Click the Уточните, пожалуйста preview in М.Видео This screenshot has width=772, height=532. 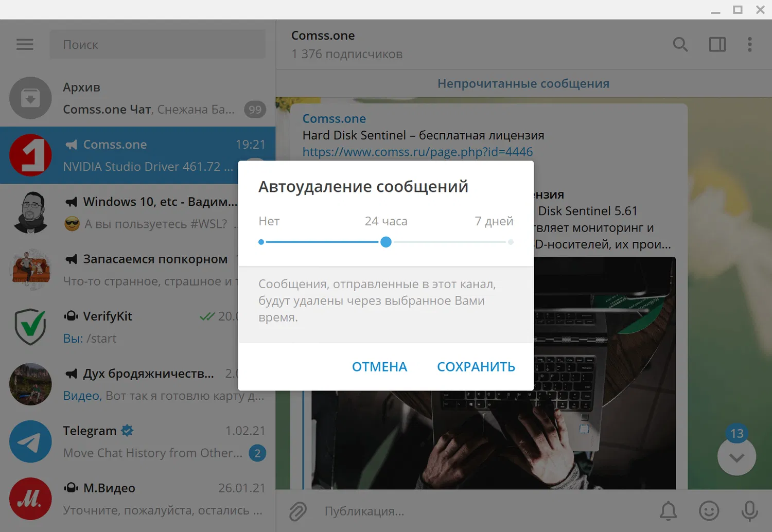pos(163,510)
